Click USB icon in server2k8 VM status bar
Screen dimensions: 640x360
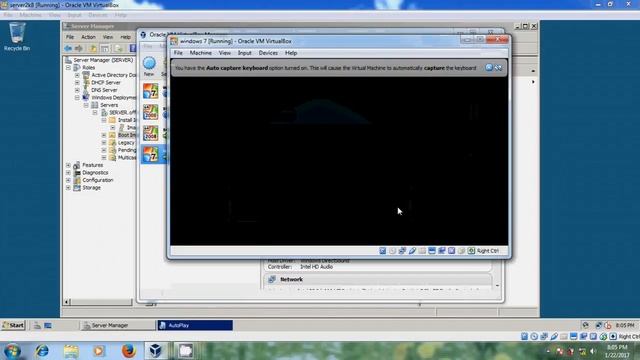click(x=554, y=336)
